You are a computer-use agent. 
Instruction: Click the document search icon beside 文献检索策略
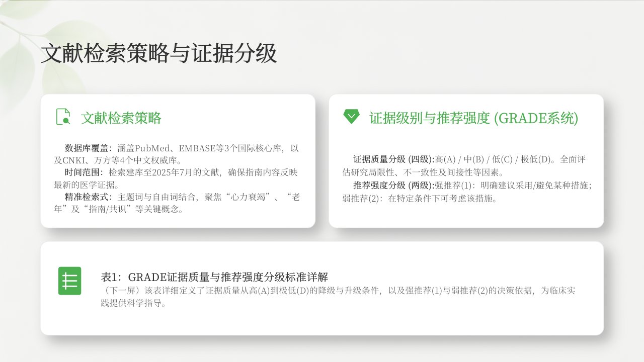[x=63, y=117]
